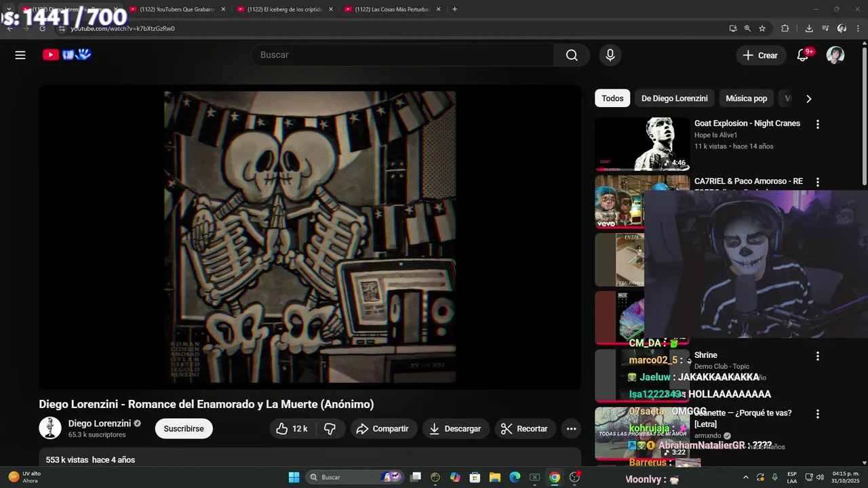Screen dimensions: 868x488
Task: Click the video player to pause
Action: tap(310, 237)
